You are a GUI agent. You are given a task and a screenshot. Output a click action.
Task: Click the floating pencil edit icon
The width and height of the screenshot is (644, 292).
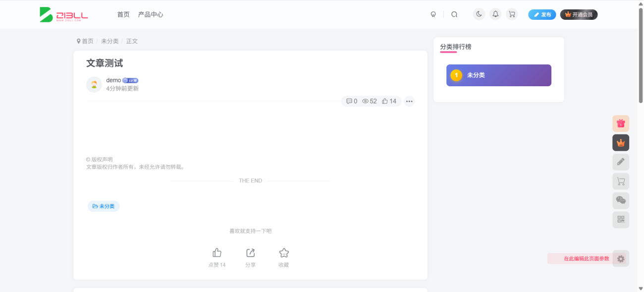621,162
